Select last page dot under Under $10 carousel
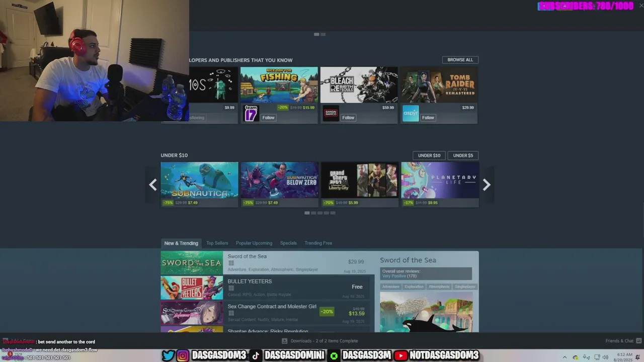The image size is (644, 362). tap(333, 213)
